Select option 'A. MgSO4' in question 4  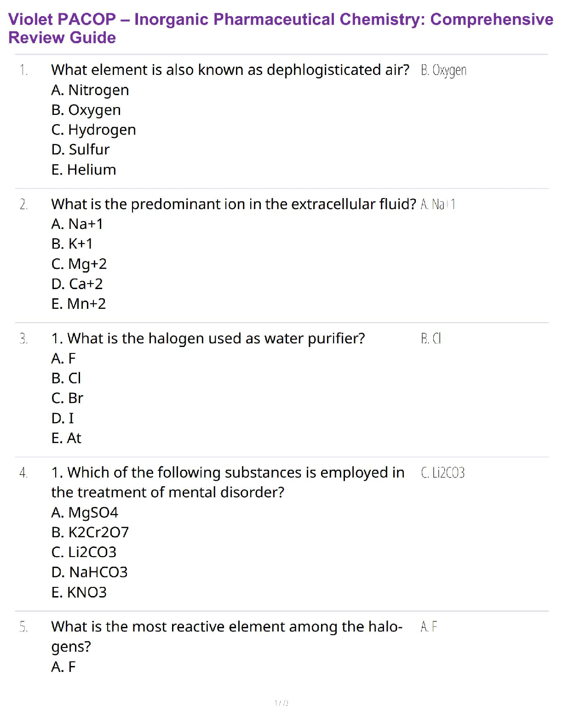(85, 512)
